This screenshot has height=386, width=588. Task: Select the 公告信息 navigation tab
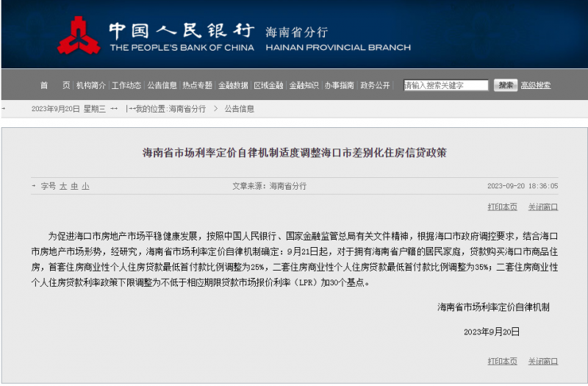coord(162,85)
